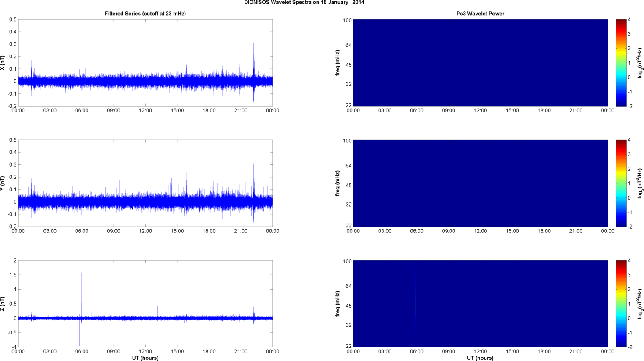Click the log2(nT²/Hz) label of the bottom colorbar
Screen dimensions: 644x361
(x=640, y=304)
